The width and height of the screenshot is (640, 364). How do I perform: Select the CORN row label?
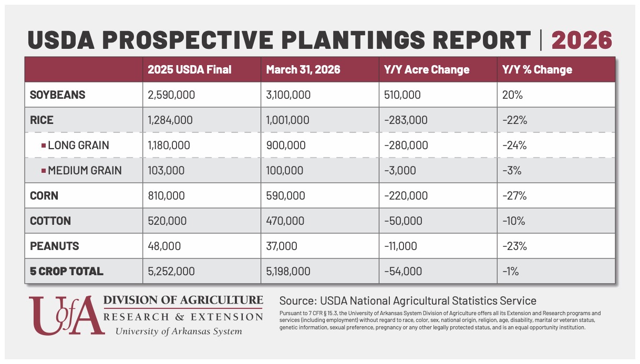[x=44, y=196]
